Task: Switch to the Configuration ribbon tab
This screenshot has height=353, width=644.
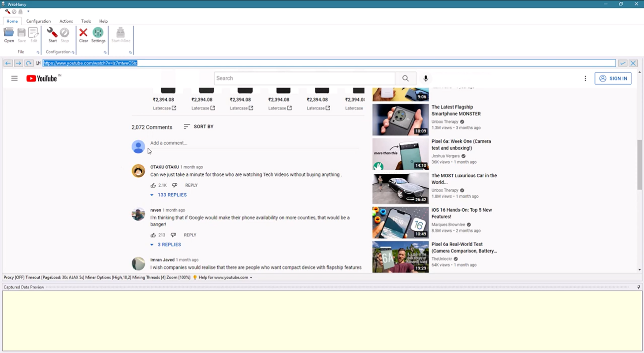Action: (x=38, y=21)
